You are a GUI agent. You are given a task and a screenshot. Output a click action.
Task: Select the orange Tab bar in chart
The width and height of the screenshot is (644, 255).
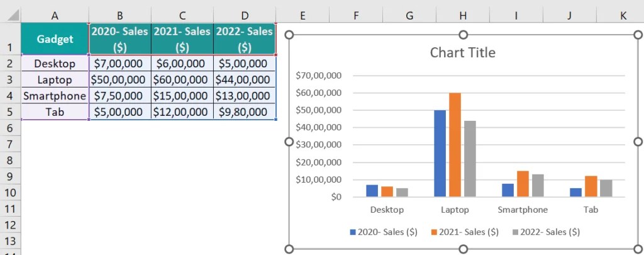pyautogui.click(x=591, y=186)
